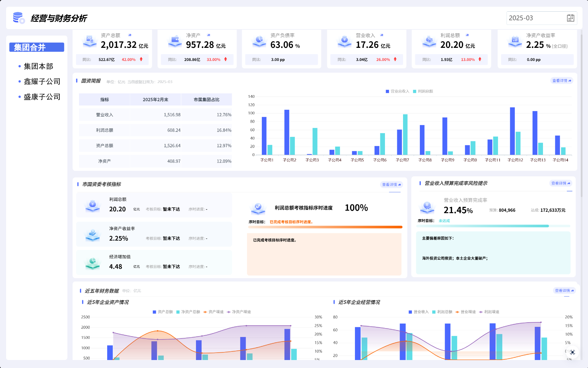
Task: Click share arrow next to 营业收入
Action: click(x=382, y=35)
